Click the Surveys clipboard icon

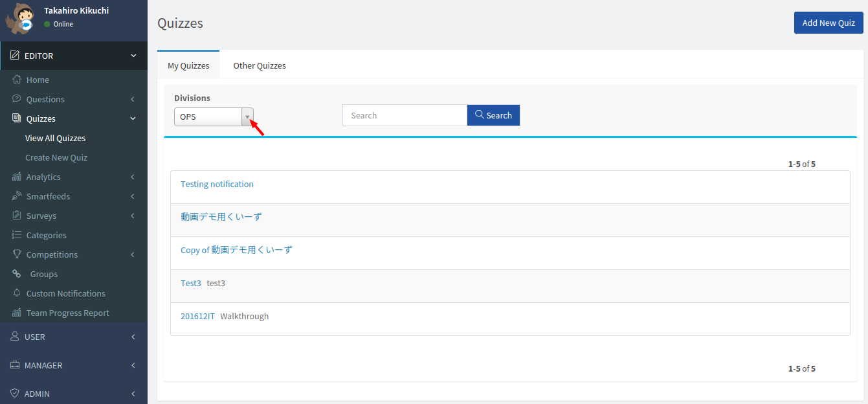pyautogui.click(x=17, y=216)
